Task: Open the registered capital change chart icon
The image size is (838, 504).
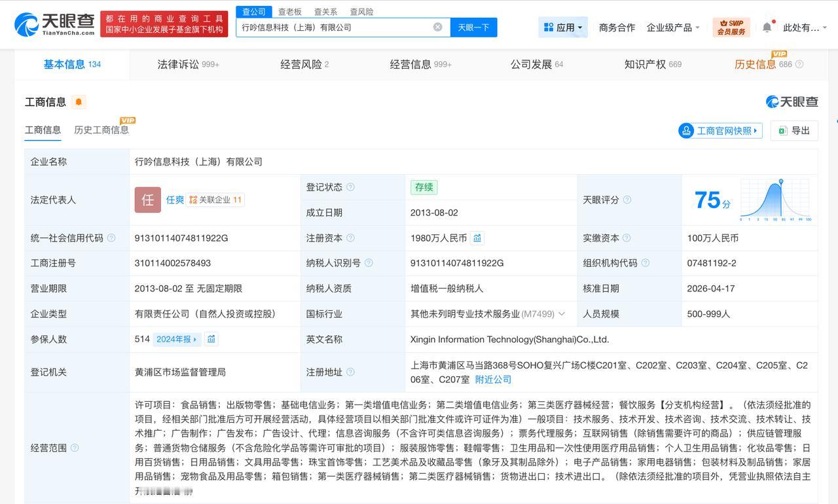Action: pyautogui.click(x=477, y=238)
